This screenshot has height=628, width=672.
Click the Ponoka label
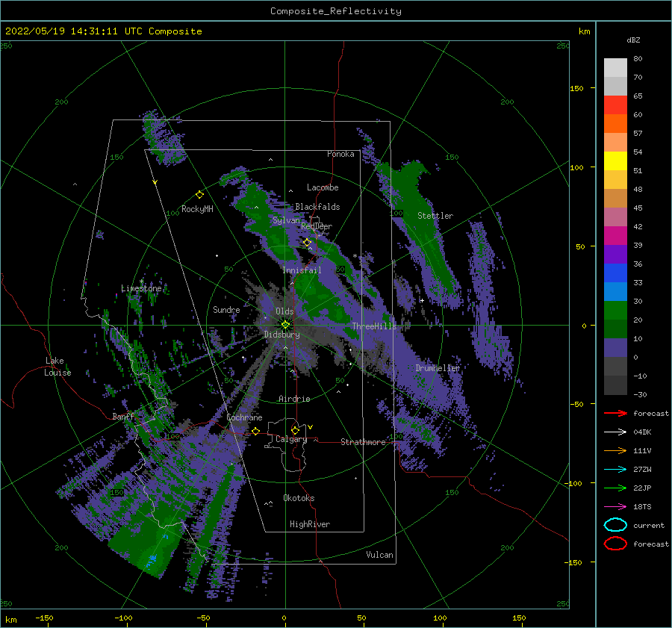340,154
